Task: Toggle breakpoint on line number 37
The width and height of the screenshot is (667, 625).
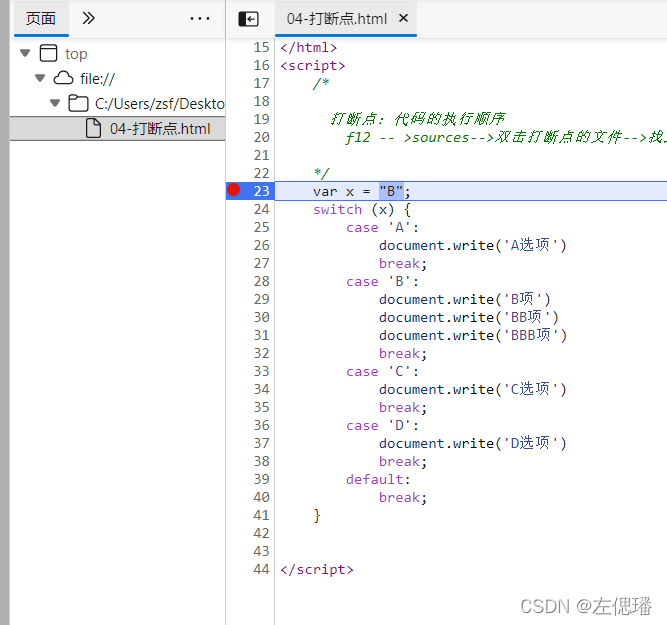Action: [261, 443]
